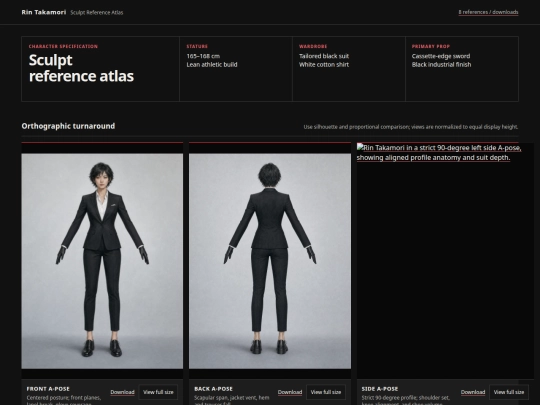Select the 'PRIMARY PROP' red label

click(x=430, y=46)
